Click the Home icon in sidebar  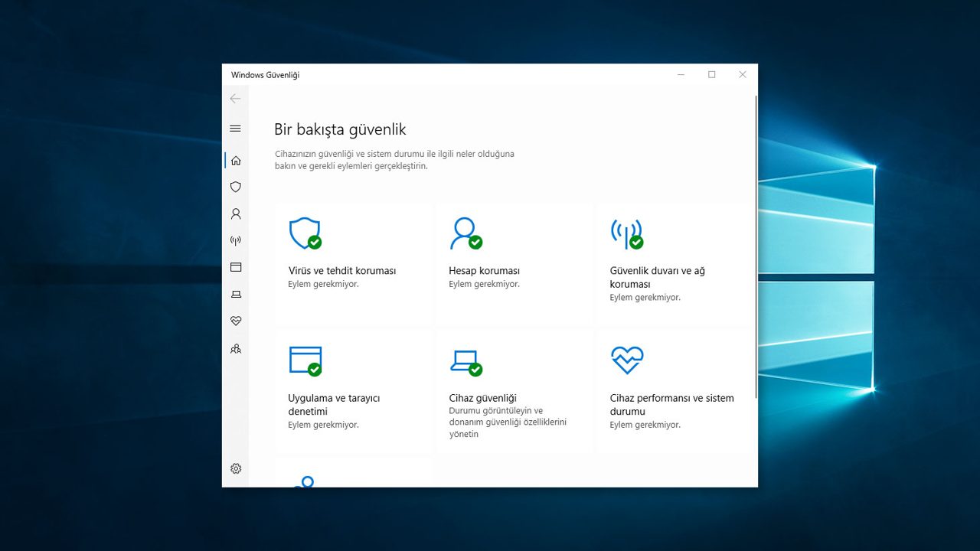[x=236, y=161]
